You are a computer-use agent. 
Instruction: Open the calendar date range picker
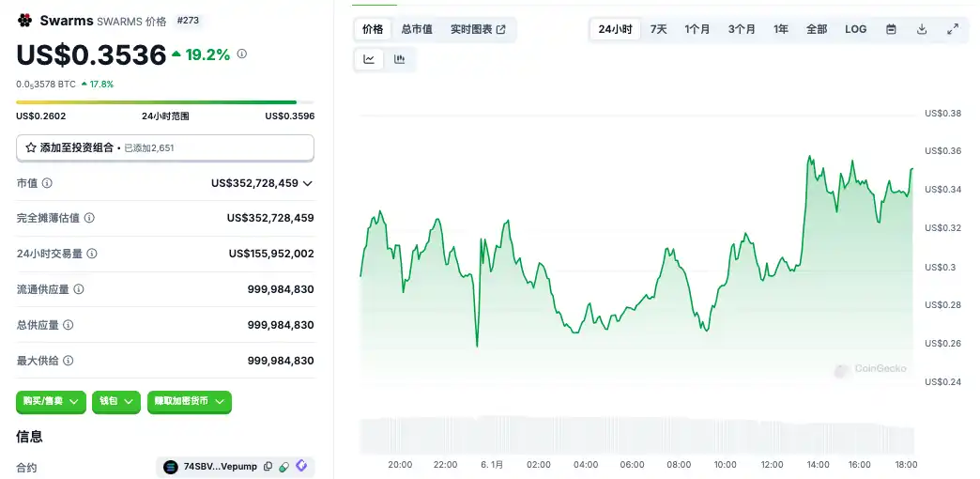[x=891, y=29]
